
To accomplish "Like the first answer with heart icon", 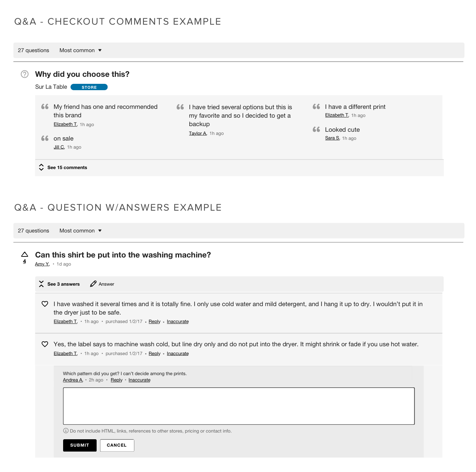I will (45, 304).
